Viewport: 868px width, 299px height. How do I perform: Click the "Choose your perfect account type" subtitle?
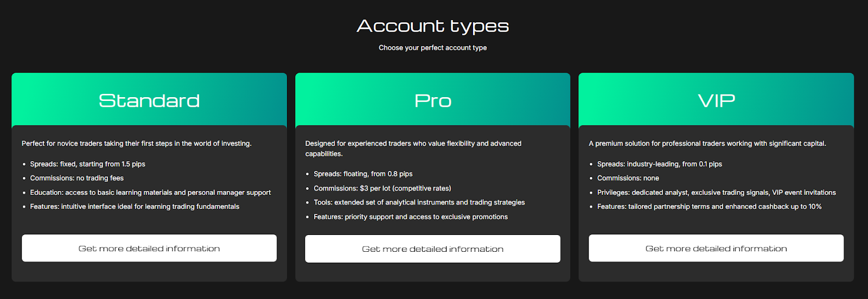[432, 48]
